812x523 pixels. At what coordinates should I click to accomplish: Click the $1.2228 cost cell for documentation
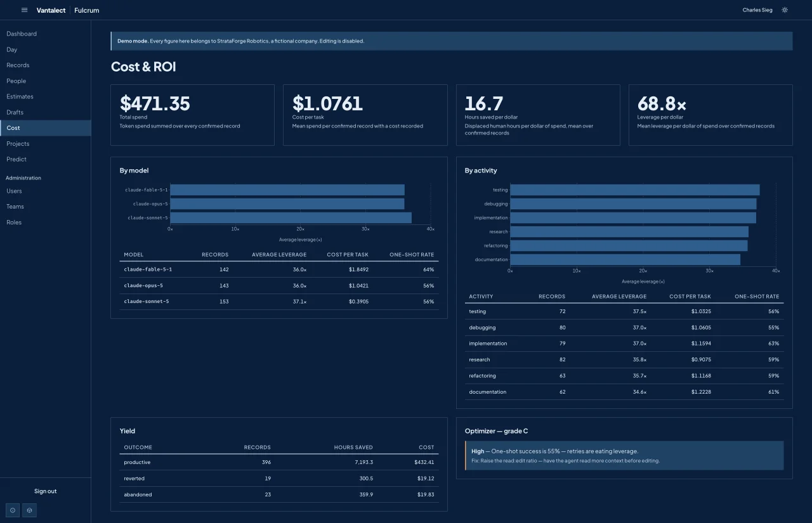pyautogui.click(x=701, y=392)
